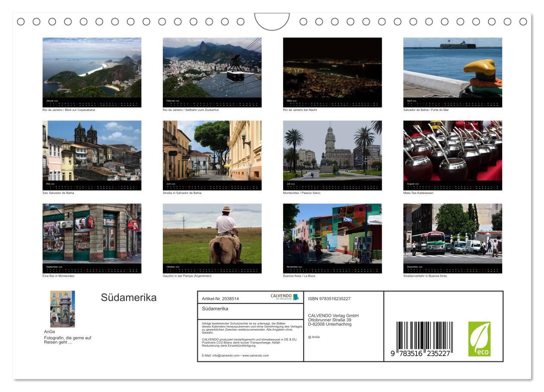Click the Gaucho in der Pampa image
Viewport: 544px width, 392px height.
[212, 234]
